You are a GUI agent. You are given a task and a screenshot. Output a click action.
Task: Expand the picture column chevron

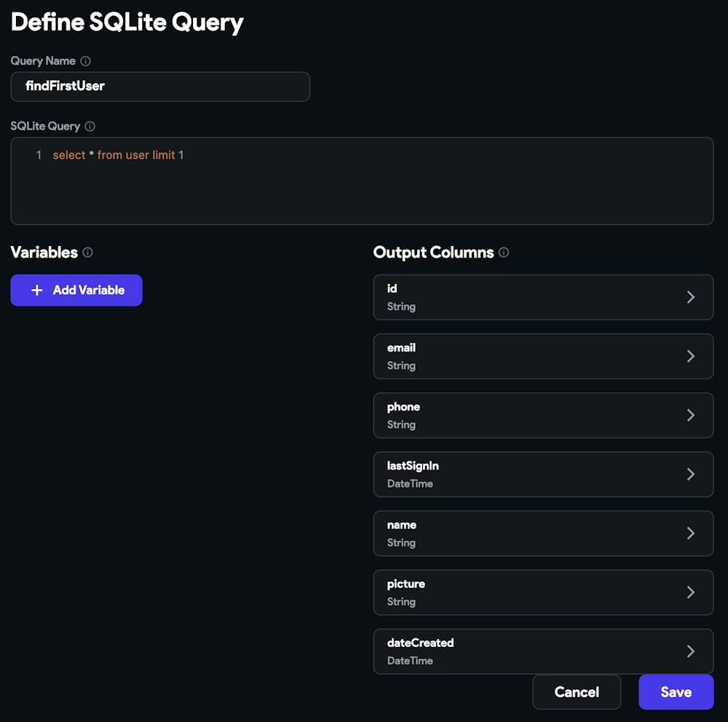coord(690,592)
